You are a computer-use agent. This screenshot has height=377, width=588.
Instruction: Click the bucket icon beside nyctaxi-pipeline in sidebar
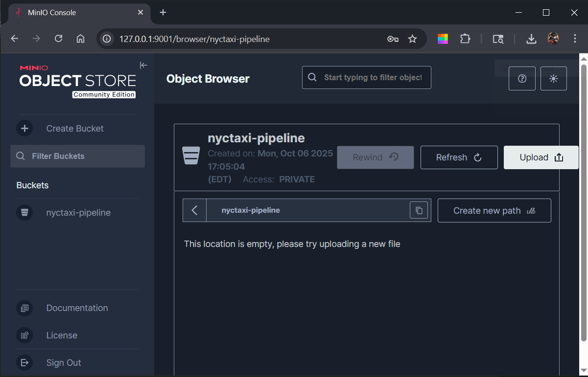[x=24, y=213]
